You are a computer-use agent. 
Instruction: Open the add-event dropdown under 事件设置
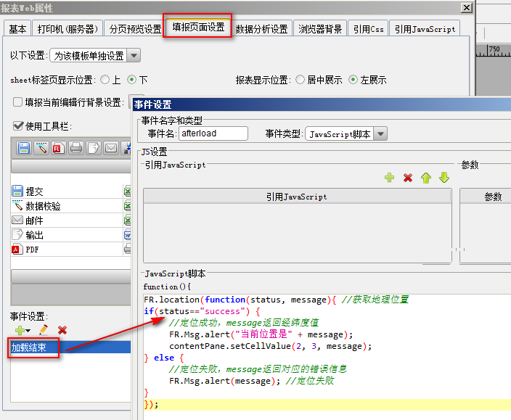tap(22, 330)
